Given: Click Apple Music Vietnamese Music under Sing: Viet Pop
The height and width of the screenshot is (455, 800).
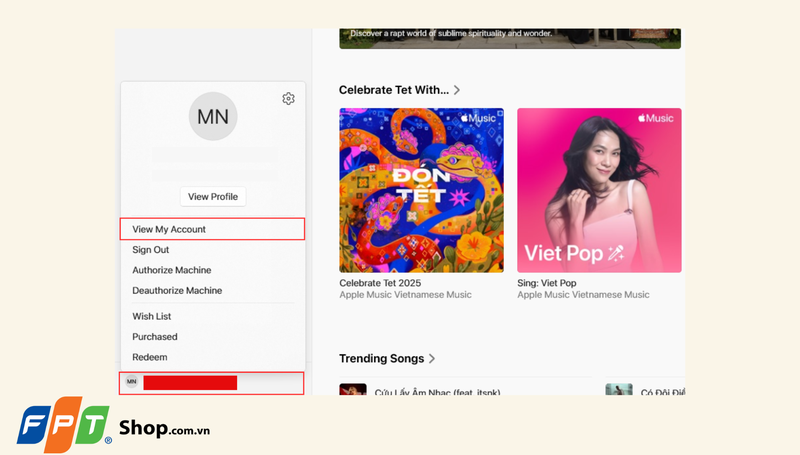Looking at the screenshot, I should pos(583,295).
